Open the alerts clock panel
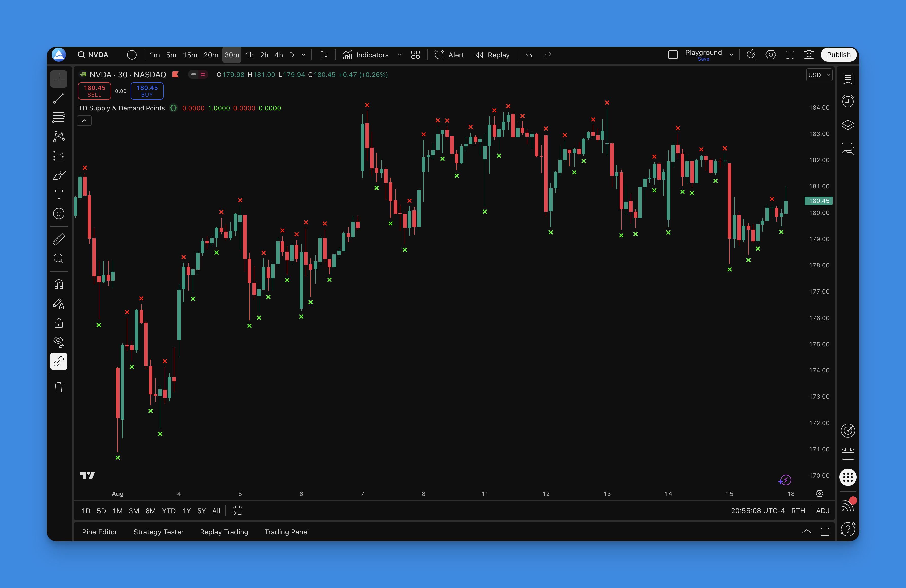The width and height of the screenshot is (906, 588). (848, 101)
